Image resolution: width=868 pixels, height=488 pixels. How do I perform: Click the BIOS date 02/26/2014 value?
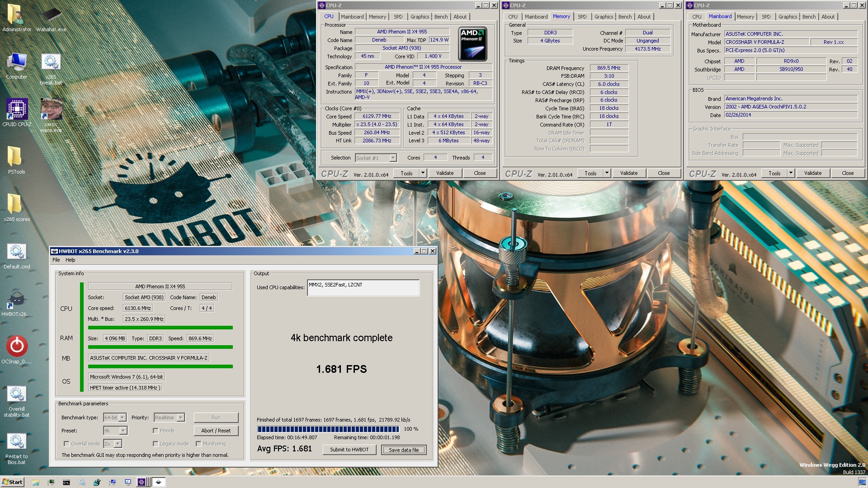(x=791, y=115)
